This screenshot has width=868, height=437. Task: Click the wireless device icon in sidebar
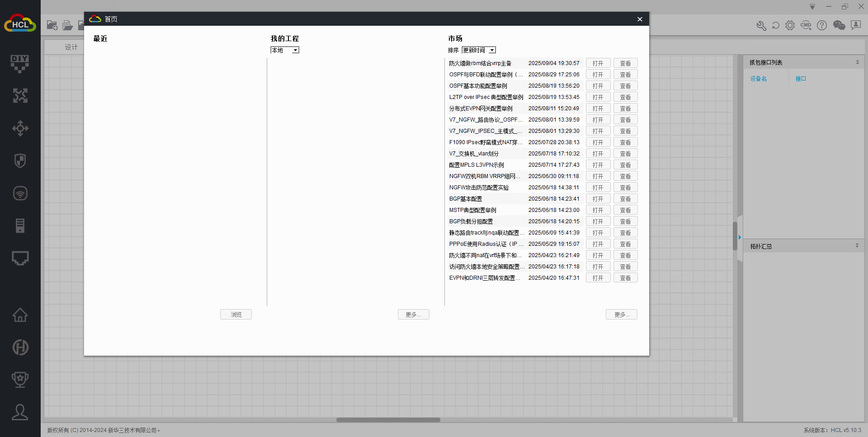tap(20, 193)
